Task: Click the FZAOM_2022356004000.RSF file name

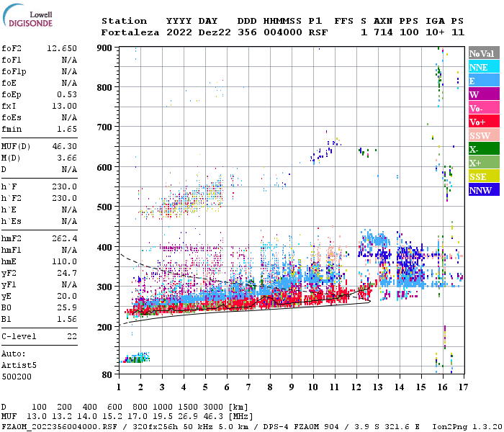Action: (x=59, y=427)
